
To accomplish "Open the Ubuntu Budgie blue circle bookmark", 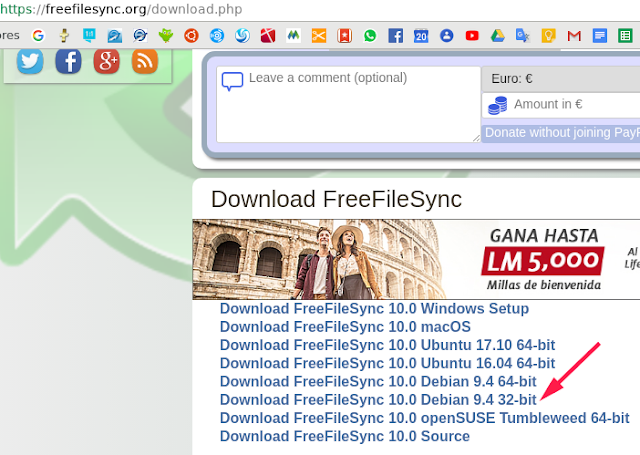I will (x=217, y=36).
